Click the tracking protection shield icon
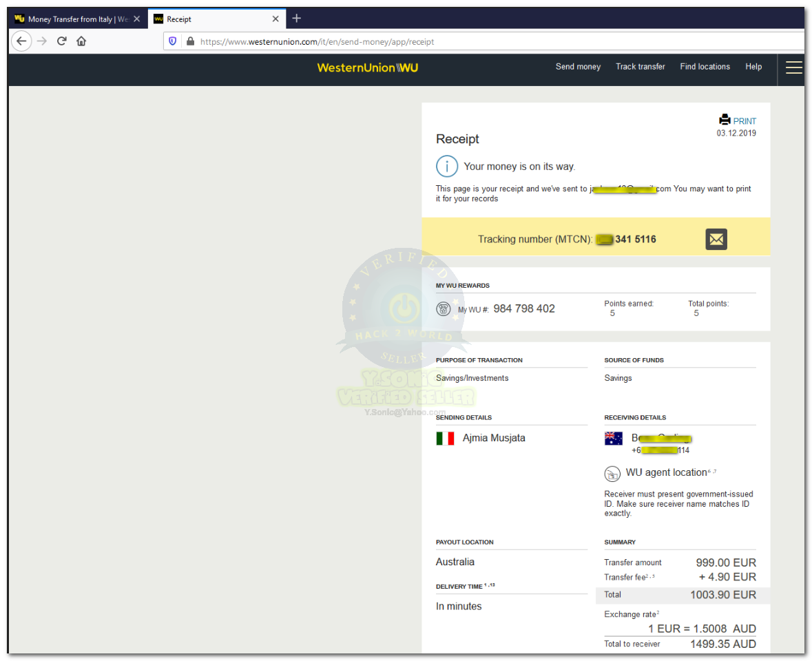The image size is (812, 661). click(x=172, y=41)
